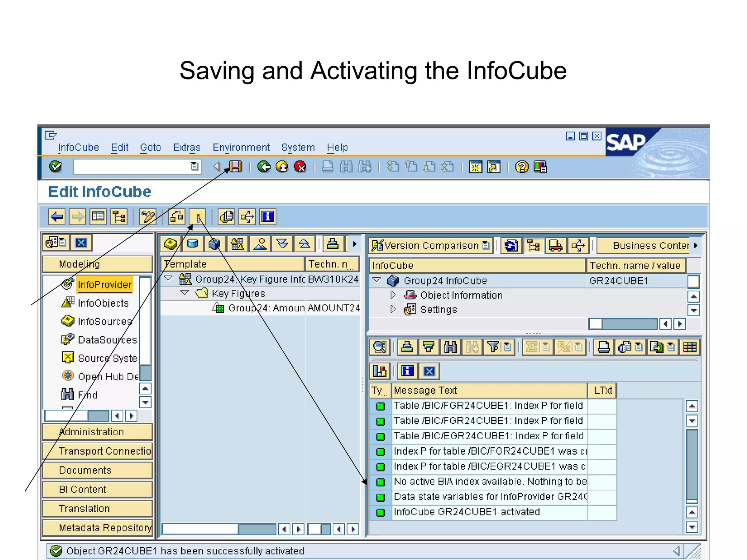The image size is (747, 560).
Task: Click the DataStore cylinder icon in template toolbar
Action: (192, 244)
